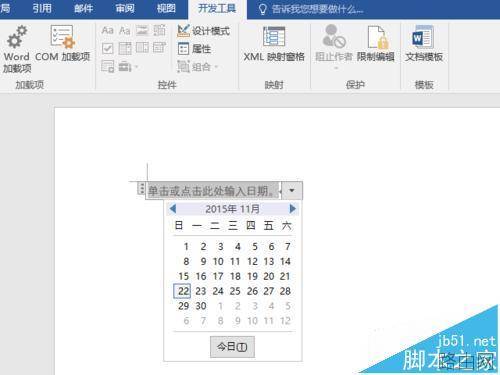This screenshot has height=375, width=500.
Task: Select date 17 in calendar
Action: (218, 276)
